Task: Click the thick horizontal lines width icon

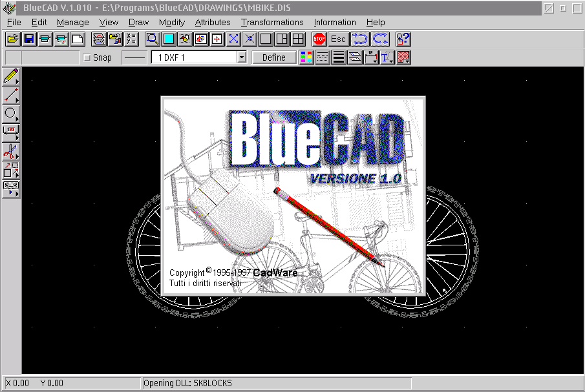Action: click(339, 57)
